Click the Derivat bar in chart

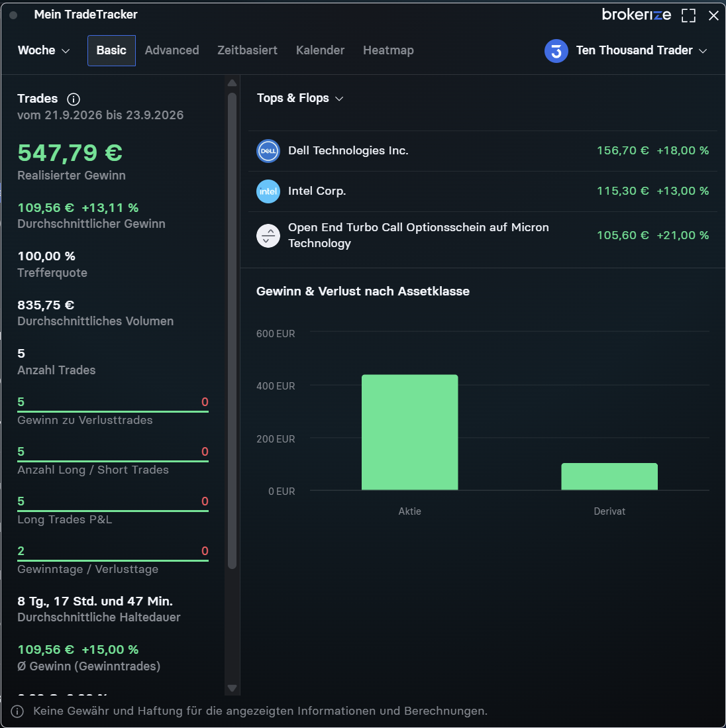[x=609, y=476]
